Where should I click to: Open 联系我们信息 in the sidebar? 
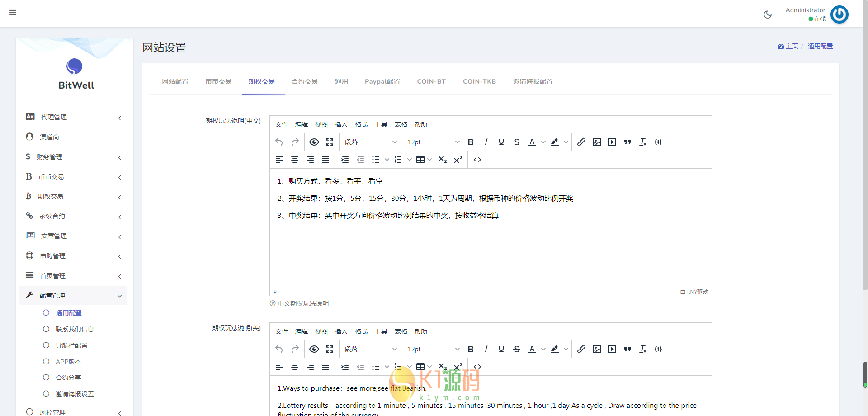pyautogui.click(x=75, y=329)
